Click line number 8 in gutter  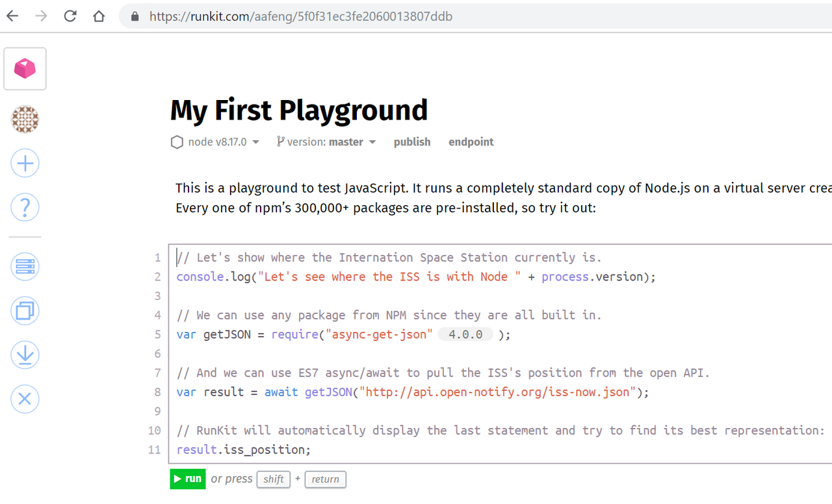157,392
